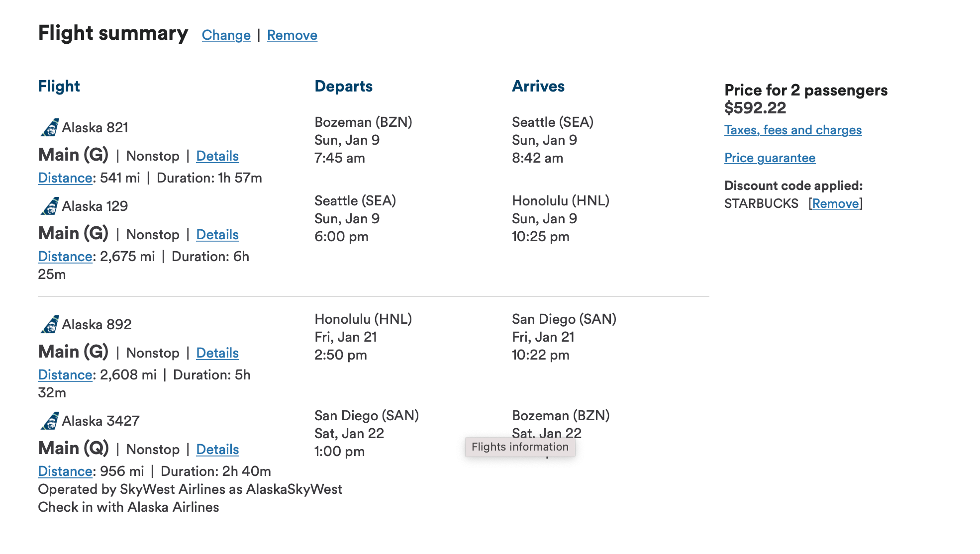The image size is (980, 554).
Task: Click the Price for 2 passengers heading
Action: click(x=806, y=91)
